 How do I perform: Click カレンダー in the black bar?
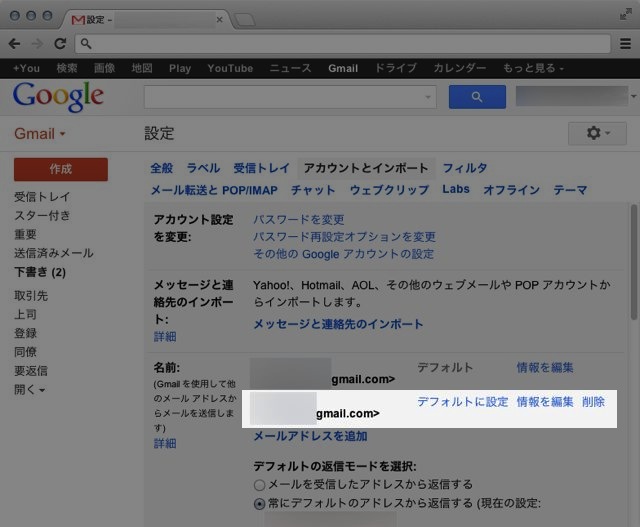pos(460,68)
